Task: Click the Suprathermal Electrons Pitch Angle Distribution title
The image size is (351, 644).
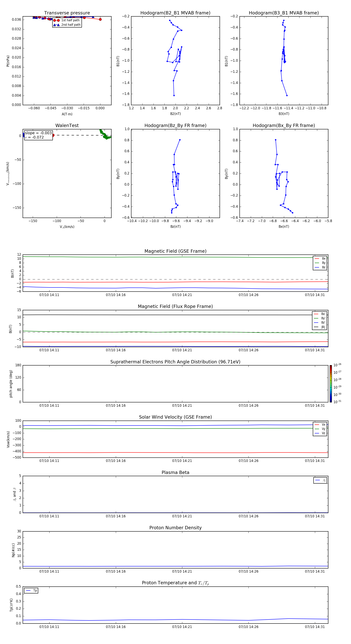Action: tap(175, 362)
